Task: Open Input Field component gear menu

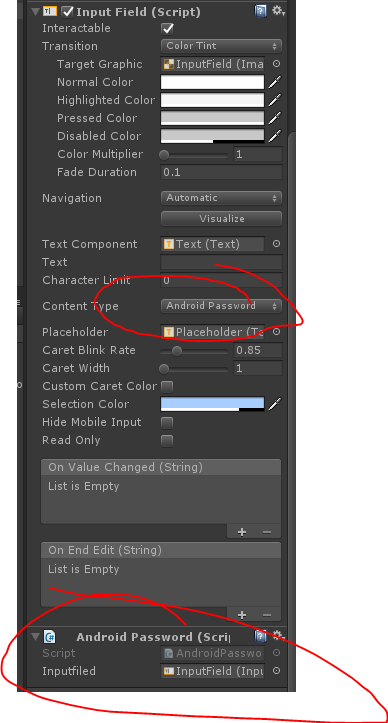Action: coord(278,11)
